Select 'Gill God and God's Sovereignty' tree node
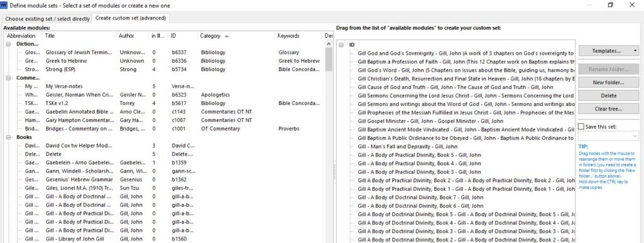644x243 pixels. [466, 53]
